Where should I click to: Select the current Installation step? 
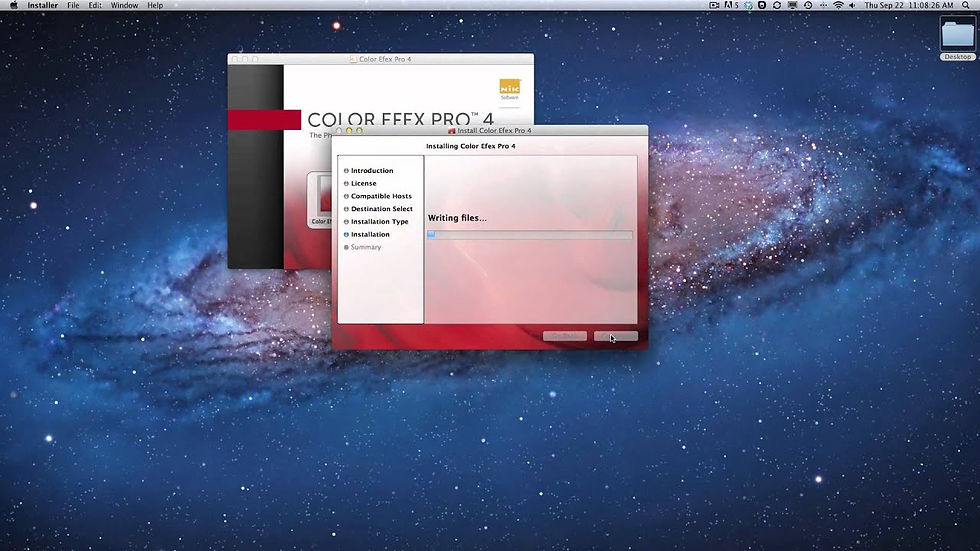[x=369, y=234]
